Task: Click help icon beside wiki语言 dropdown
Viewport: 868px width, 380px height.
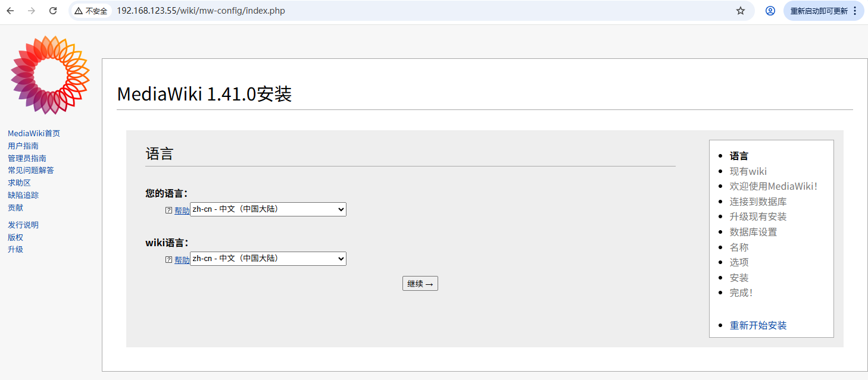Action: tap(169, 260)
